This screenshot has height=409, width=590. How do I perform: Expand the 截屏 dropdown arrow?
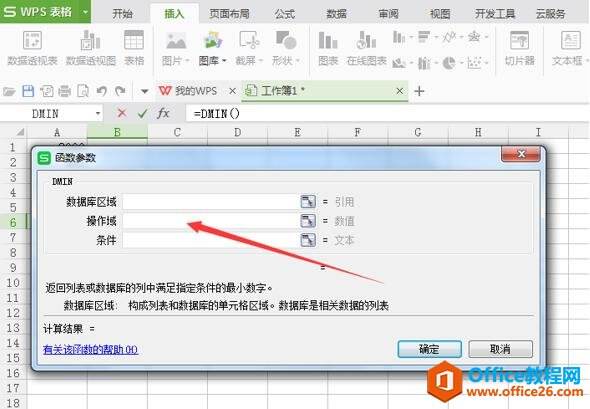click(x=260, y=61)
